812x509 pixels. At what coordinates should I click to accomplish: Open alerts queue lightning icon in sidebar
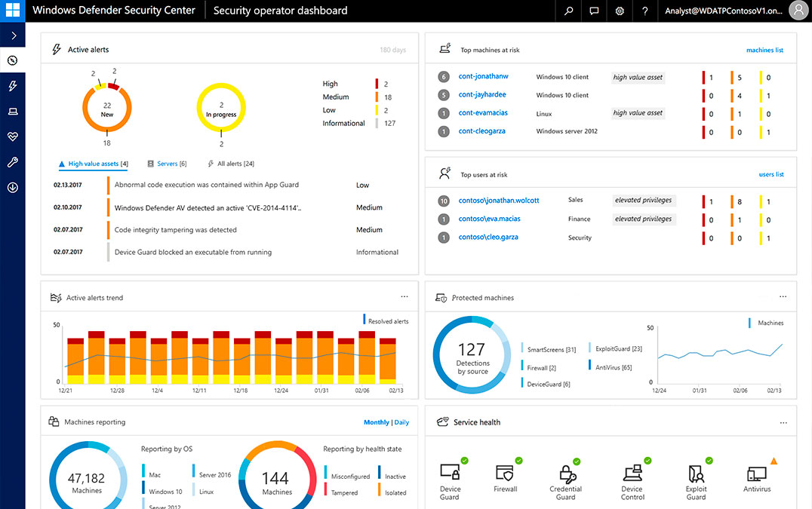(13, 86)
